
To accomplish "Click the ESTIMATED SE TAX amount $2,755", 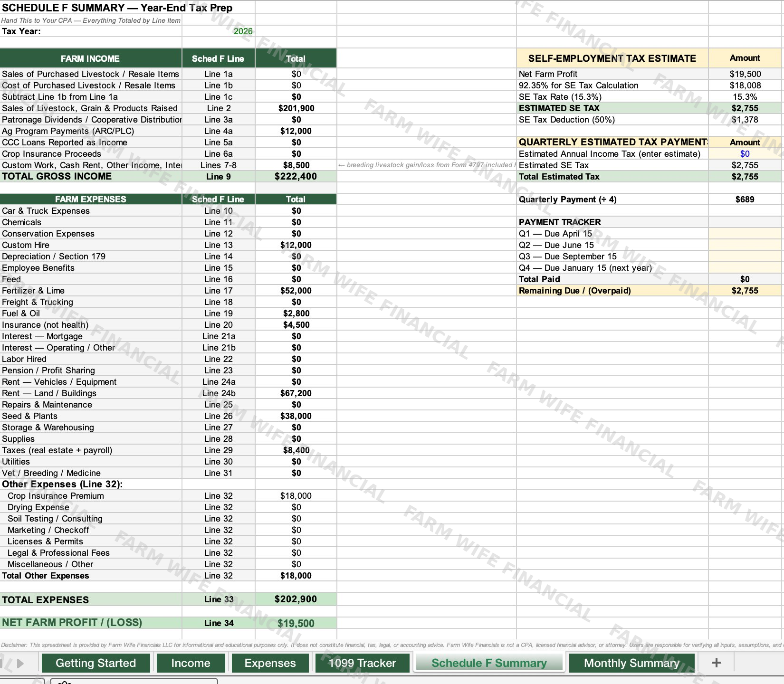I will pos(745,108).
